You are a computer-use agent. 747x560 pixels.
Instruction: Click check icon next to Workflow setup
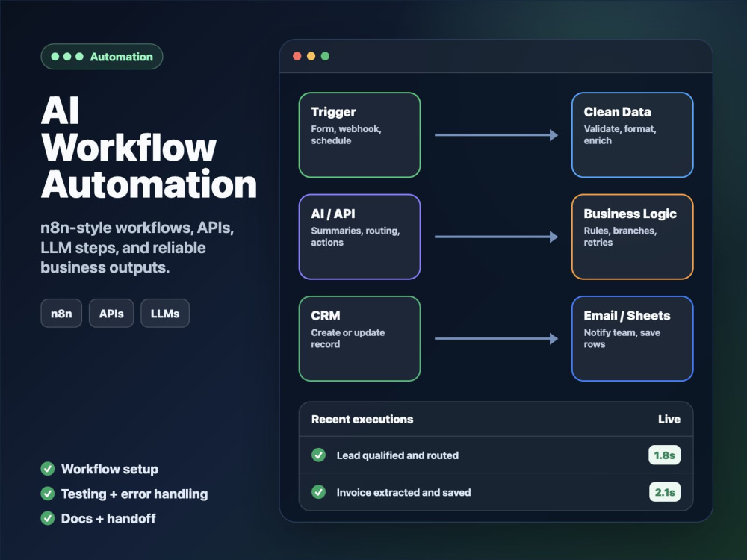[x=48, y=469]
